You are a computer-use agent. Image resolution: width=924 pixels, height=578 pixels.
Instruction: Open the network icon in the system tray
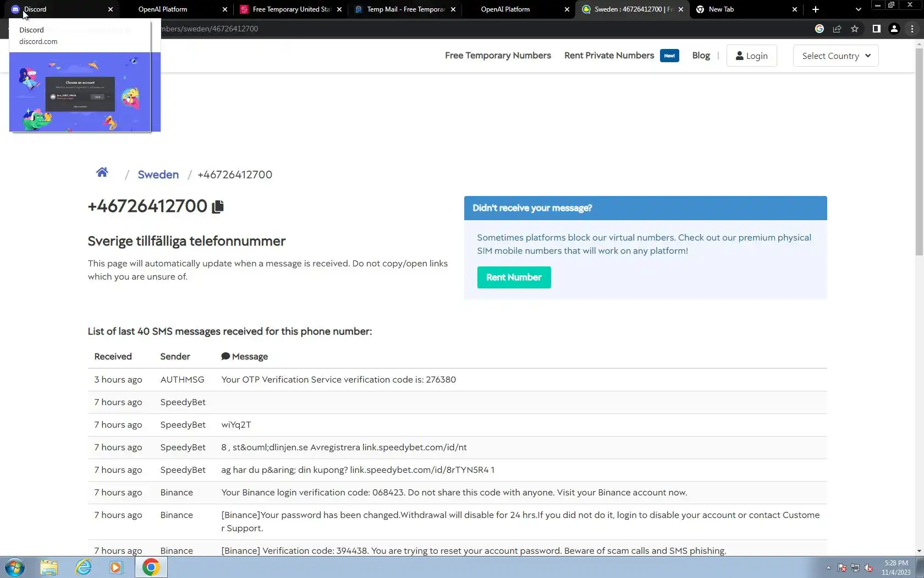pyautogui.click(x=855, y=568)
